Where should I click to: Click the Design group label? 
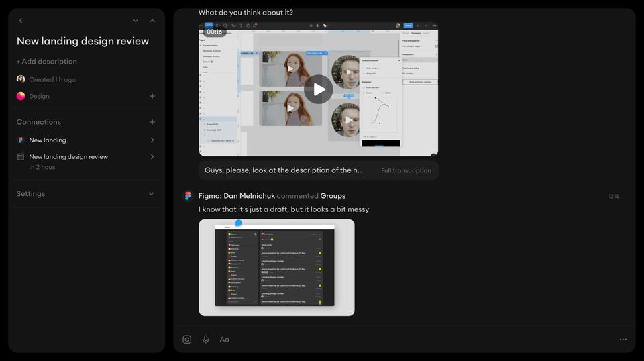coord(39,96)
